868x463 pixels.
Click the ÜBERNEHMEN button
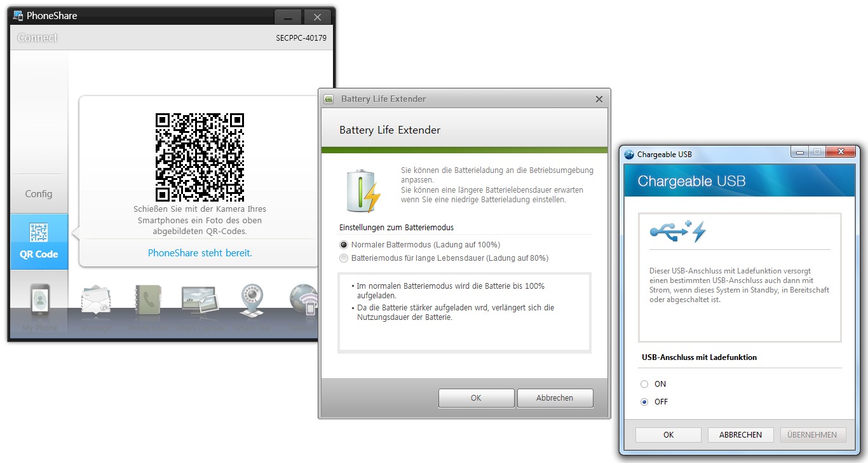pyautogui.click(x=813, y=435)
